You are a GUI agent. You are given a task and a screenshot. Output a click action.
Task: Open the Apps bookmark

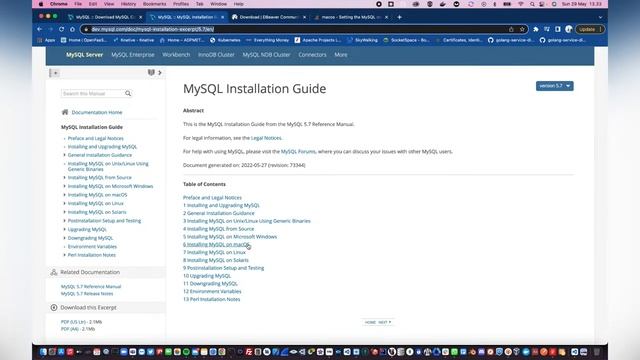[x=46, y=40]
